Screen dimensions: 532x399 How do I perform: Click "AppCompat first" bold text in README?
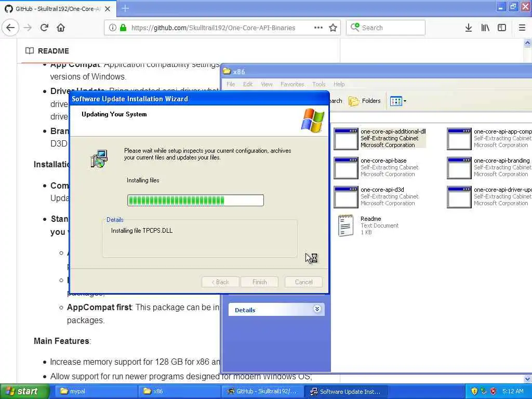(x=99, y=307)
